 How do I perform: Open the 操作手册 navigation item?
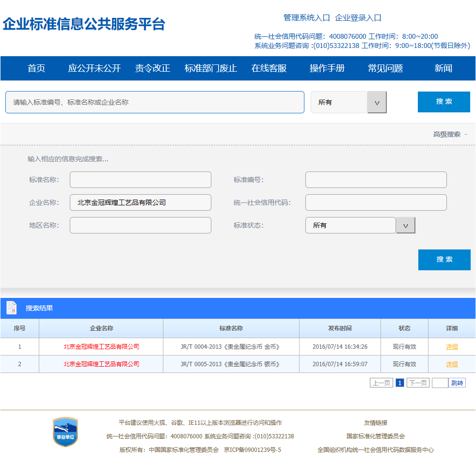point(327,68)
